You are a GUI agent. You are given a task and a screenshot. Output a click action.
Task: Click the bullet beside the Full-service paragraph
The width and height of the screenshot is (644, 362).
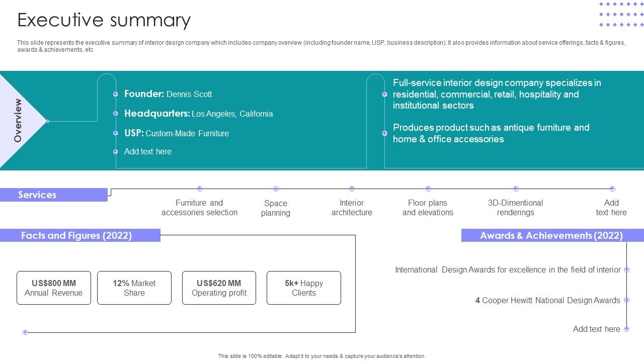click(x=384, y=94)
